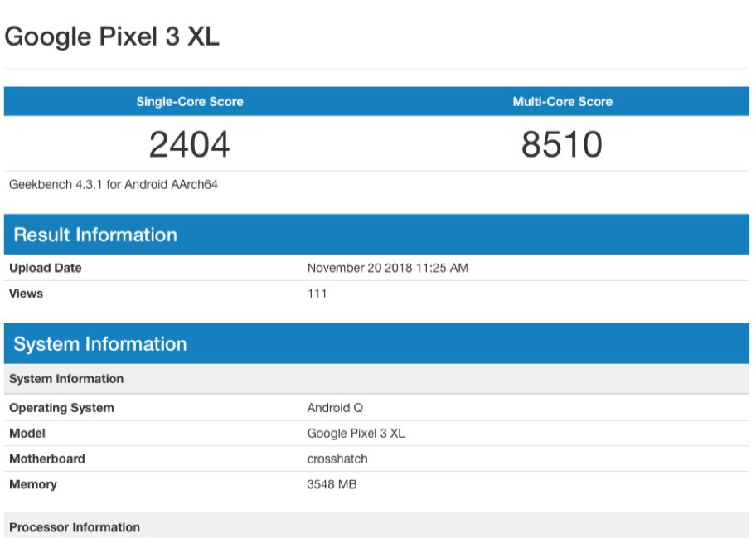Click the 3548 MB memory value

332,484
